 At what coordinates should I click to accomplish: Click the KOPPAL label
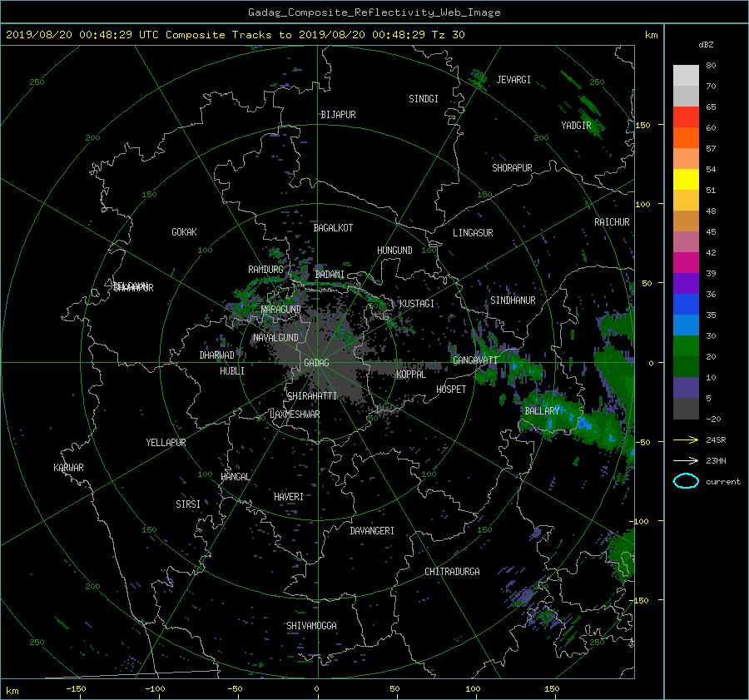point(411,375)
